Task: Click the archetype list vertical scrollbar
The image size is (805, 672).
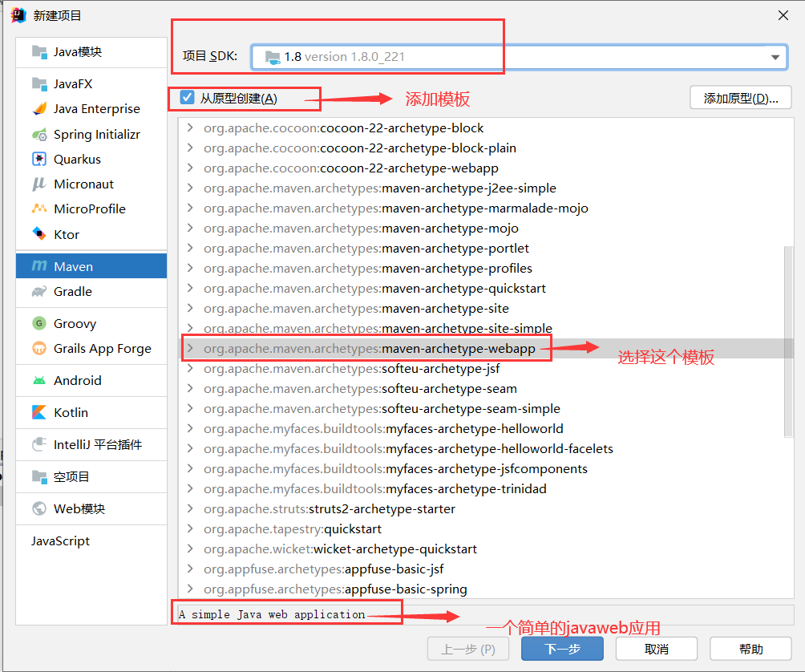Action: [789, 342]
